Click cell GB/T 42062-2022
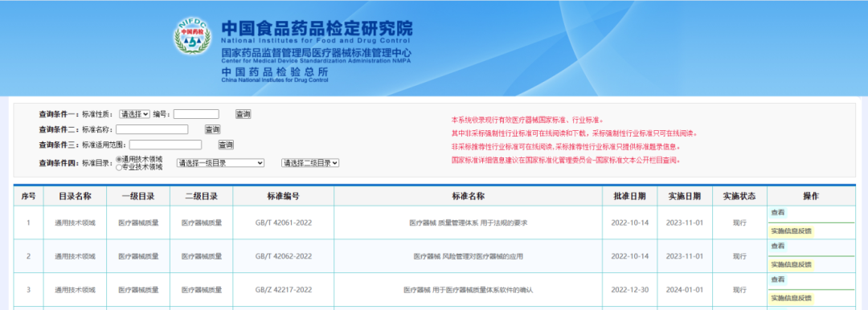The width and height of the screenshot is (868, 310). coord(284,256)
